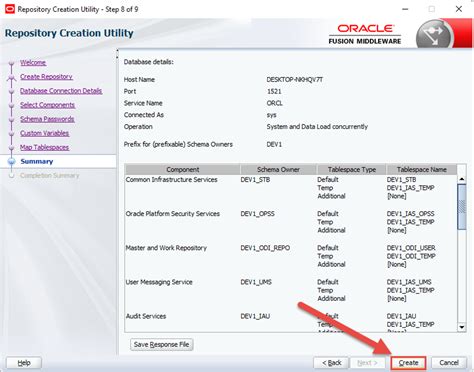Minimize the Repository Creation Utility window
Screen dimensions: 474x372
405,9
